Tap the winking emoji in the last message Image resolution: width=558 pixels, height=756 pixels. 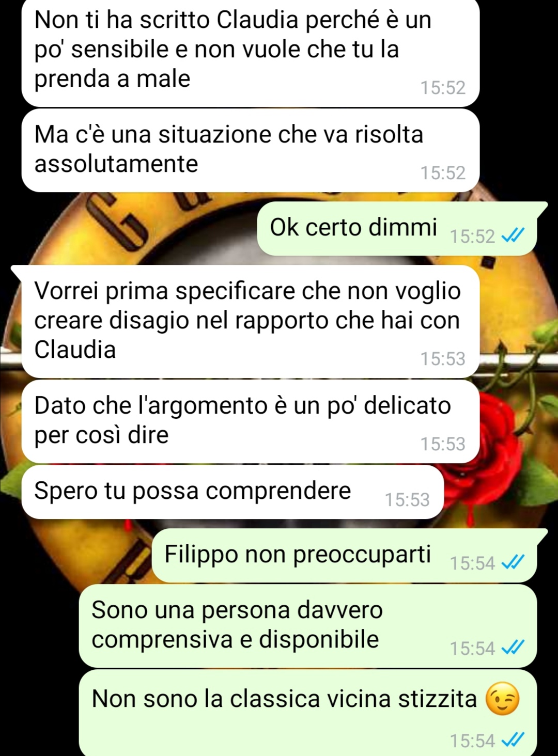click(x=502, y=699)
